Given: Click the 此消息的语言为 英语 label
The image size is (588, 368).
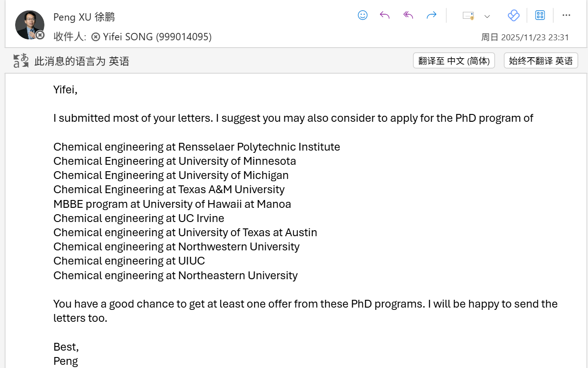Looking at the screenshot, I should (x=82, y=61).
